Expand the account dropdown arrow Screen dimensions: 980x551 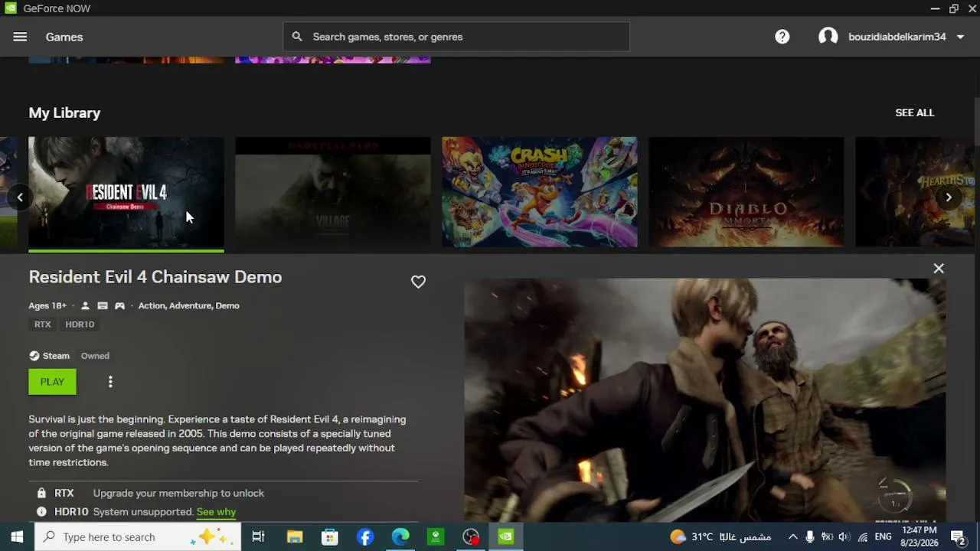click(960, 37)
